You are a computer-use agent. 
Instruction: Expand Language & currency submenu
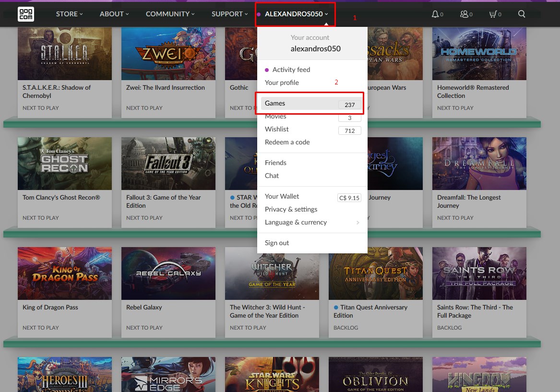pyautogui.click(x=312, y=223)
